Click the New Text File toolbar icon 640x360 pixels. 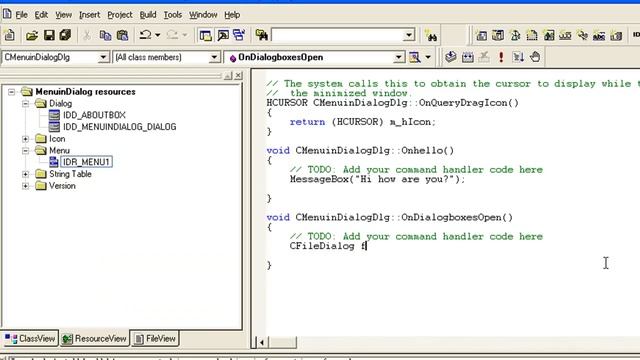click(9, 36)
